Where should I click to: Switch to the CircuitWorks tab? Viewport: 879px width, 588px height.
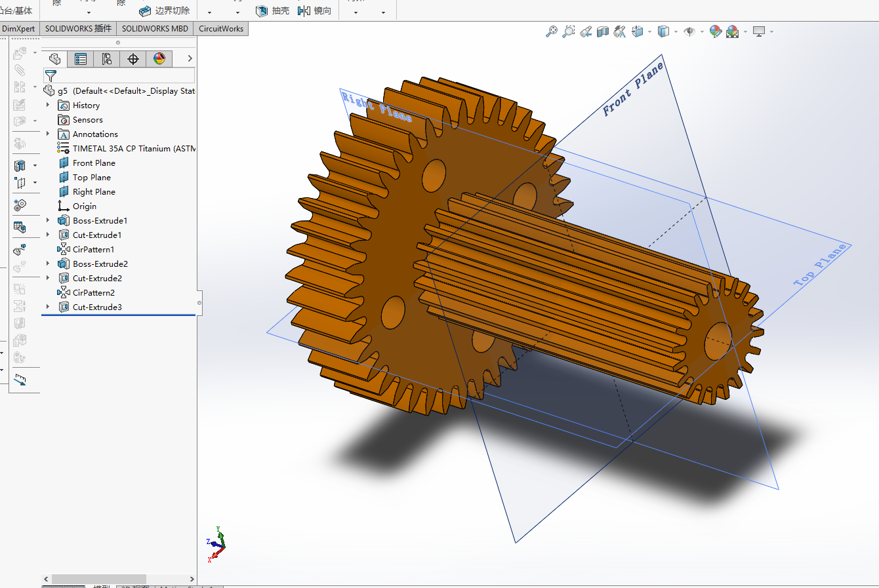click(x=221, y=28)
